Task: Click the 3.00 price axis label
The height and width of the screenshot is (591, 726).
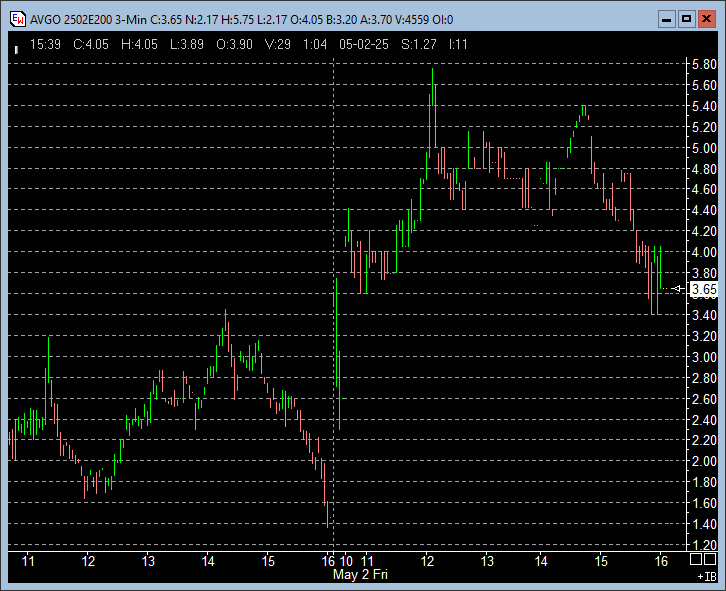Action: click(704, 357)
